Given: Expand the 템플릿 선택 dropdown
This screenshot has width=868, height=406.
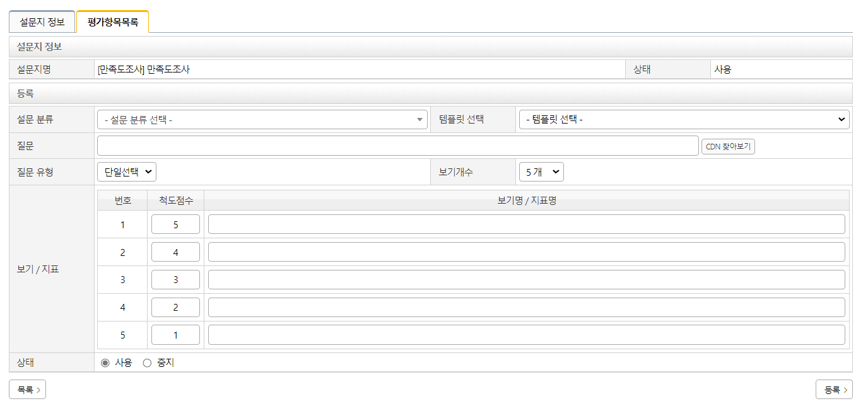Looking at the screenshot, I should [x=683, y=120].
